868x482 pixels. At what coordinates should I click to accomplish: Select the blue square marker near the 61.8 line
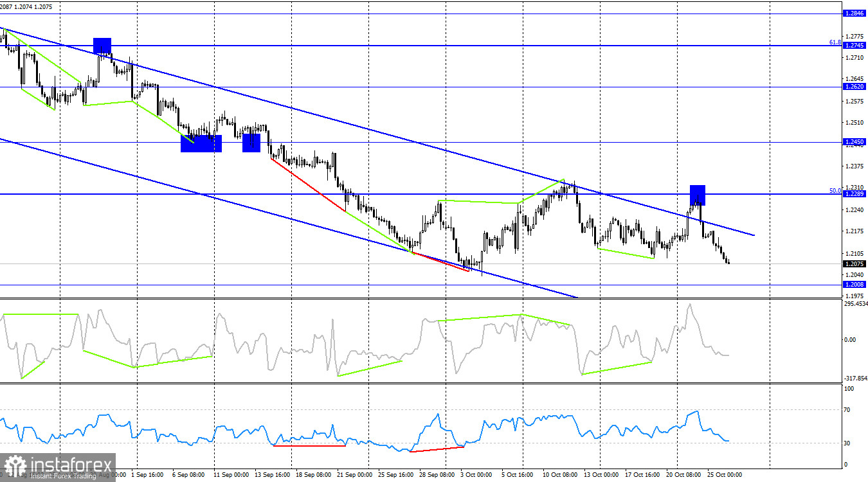click(x=102, y=46)
